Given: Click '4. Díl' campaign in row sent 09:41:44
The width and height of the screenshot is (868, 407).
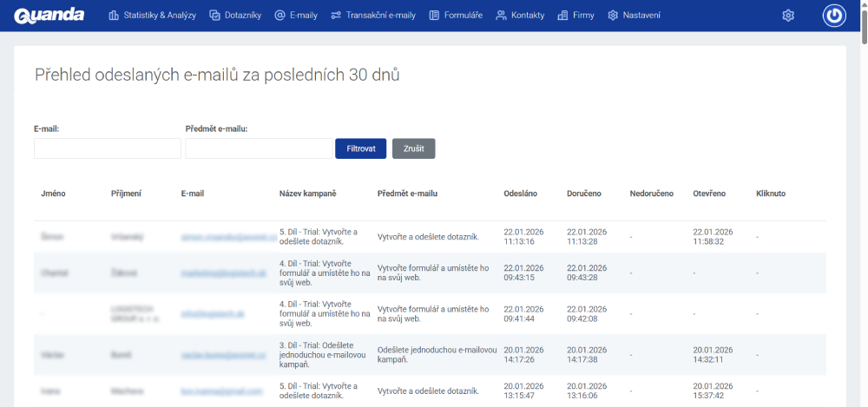Looking at the screenshot, I should tap(325, 313).
